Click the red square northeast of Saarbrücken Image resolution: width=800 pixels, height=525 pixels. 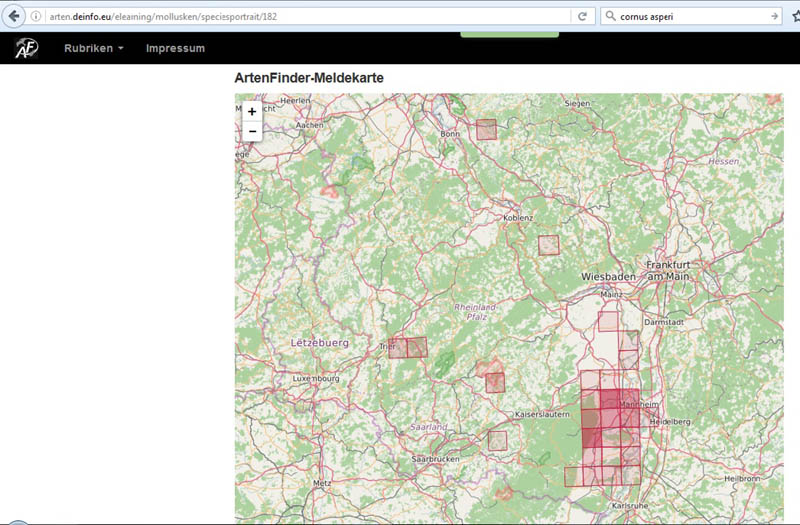[497, 440]
